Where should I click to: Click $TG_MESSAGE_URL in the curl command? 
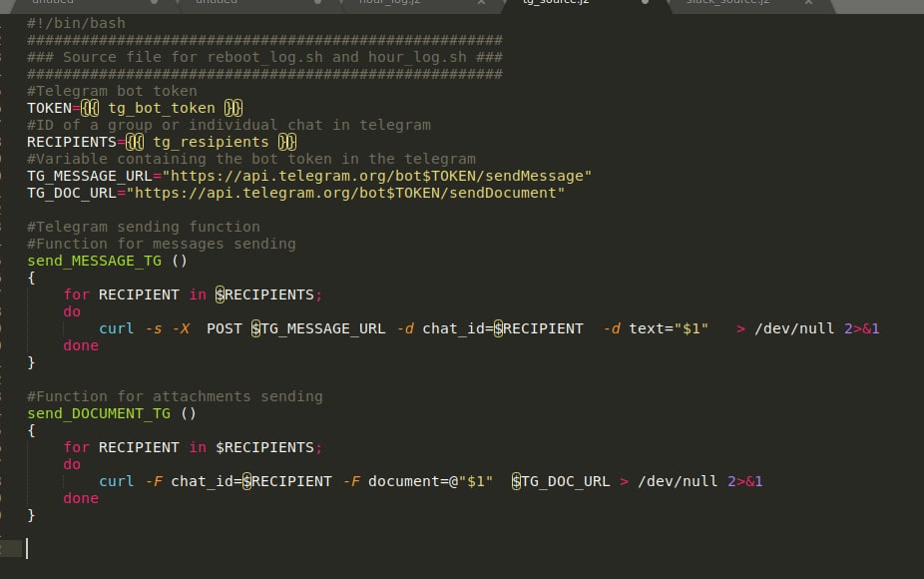318,329
